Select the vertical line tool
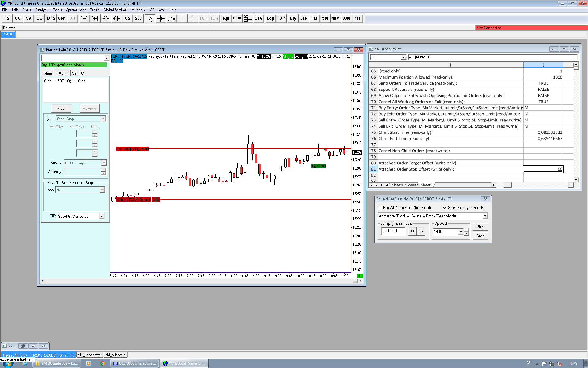The width and height of the screenshot is (588, 368). [182, 18]
